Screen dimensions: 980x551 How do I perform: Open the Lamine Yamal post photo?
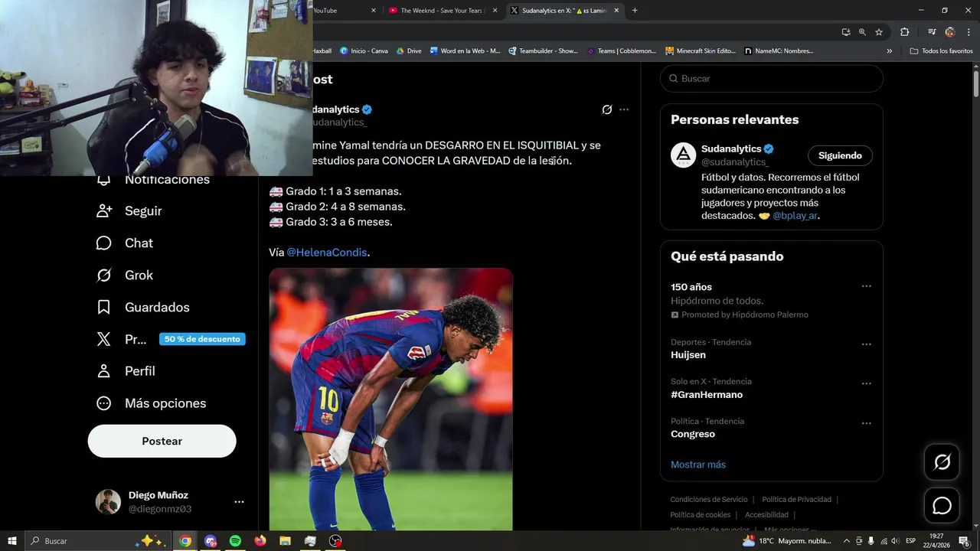(x=390, y=399)
